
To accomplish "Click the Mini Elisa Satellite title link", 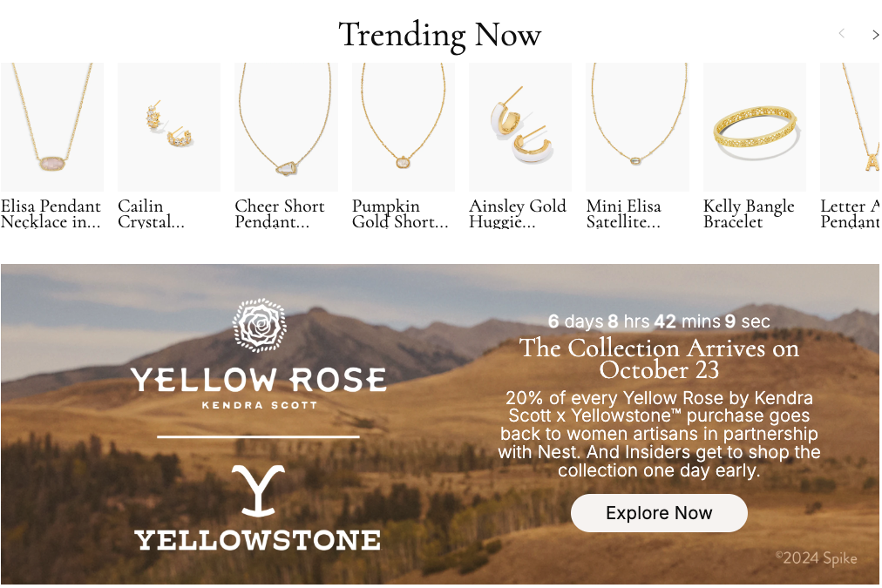I will (x=624, y=213).
